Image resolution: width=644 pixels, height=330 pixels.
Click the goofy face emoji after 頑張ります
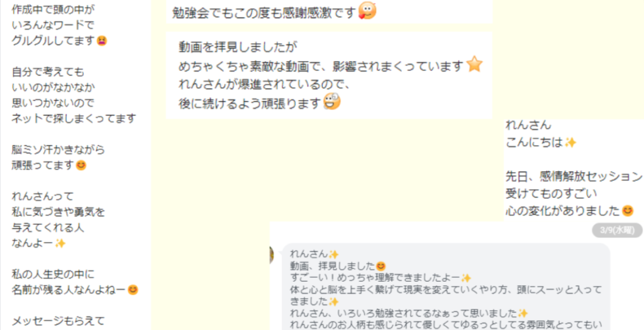(332, 101)
